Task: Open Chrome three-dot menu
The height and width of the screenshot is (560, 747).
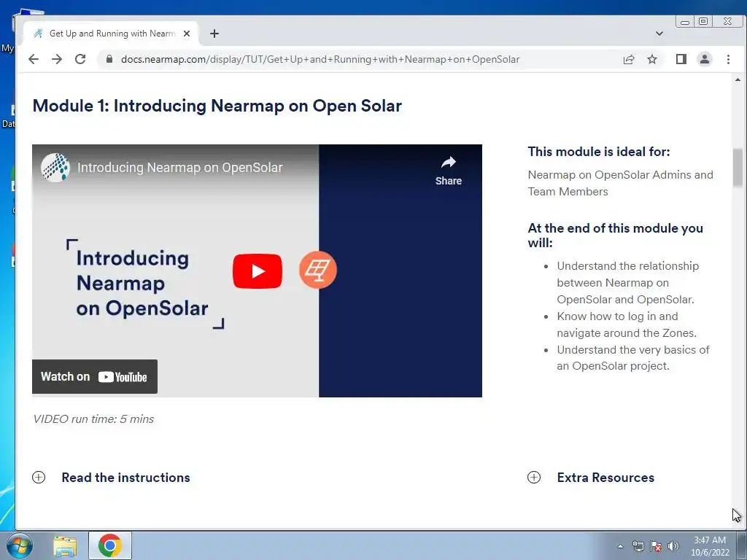Action: (x=728, y=59)
